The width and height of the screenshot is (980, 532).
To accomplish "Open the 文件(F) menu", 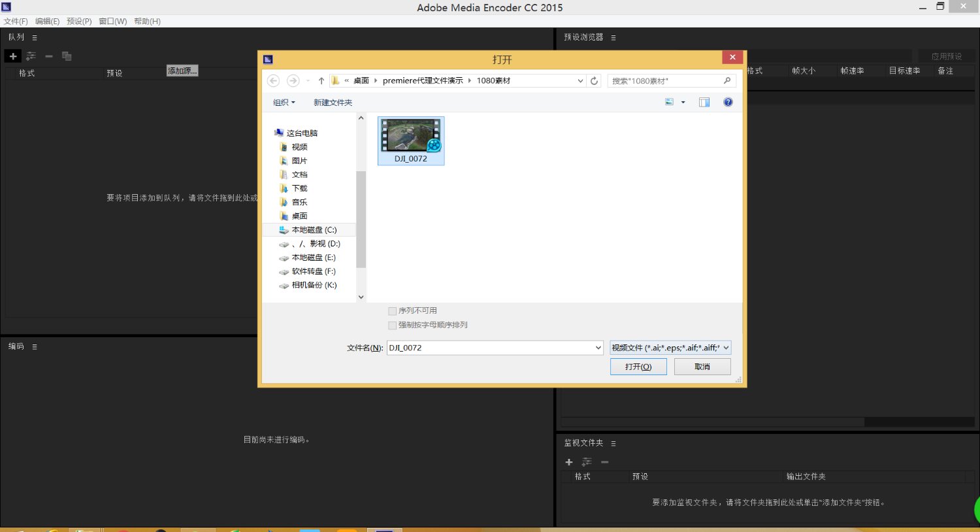I will [x=16, y=22].
